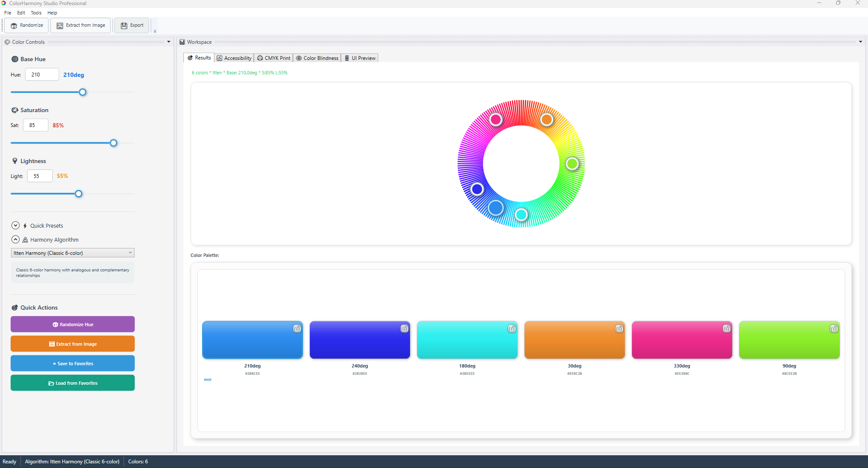Collapse the Harmony Algorithm section
The image size is (868, 468).
[x=16, y=240]
